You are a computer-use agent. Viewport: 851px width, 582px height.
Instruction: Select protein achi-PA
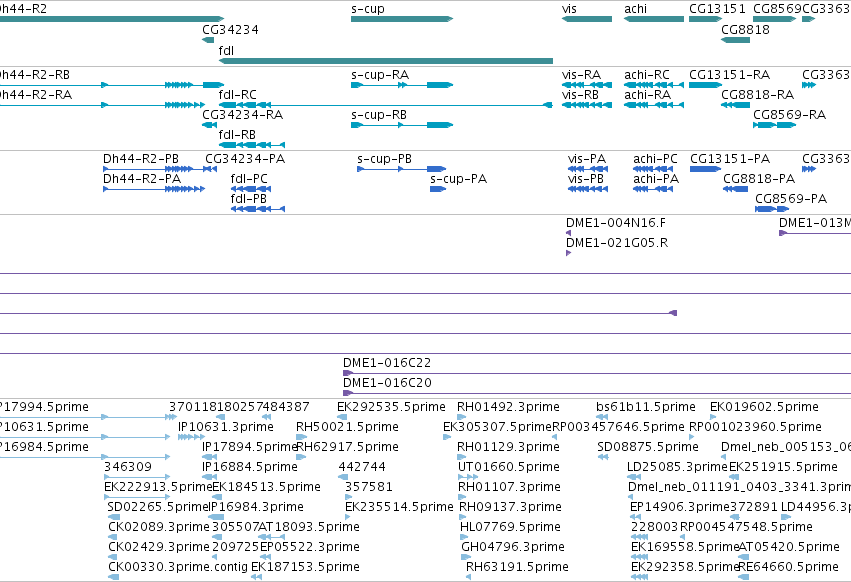[653, 189]
